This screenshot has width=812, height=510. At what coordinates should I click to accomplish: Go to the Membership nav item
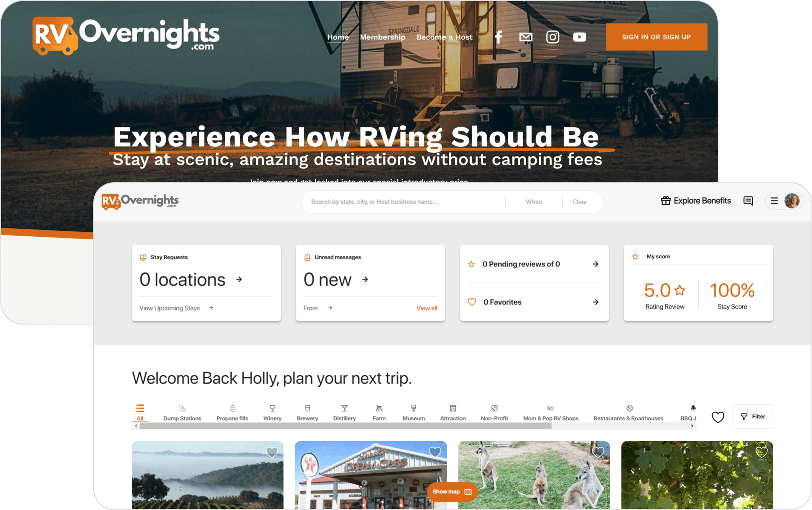(x=382, y=37)
